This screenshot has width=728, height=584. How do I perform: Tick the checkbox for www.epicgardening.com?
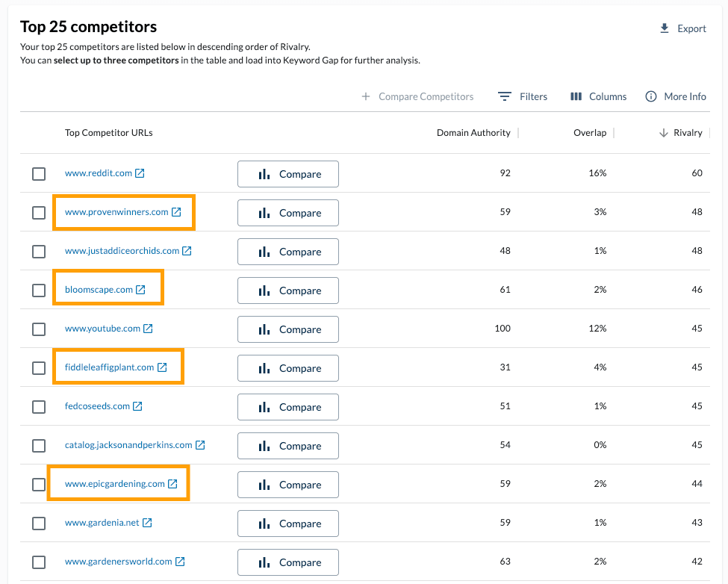click(x=38, y=484)
